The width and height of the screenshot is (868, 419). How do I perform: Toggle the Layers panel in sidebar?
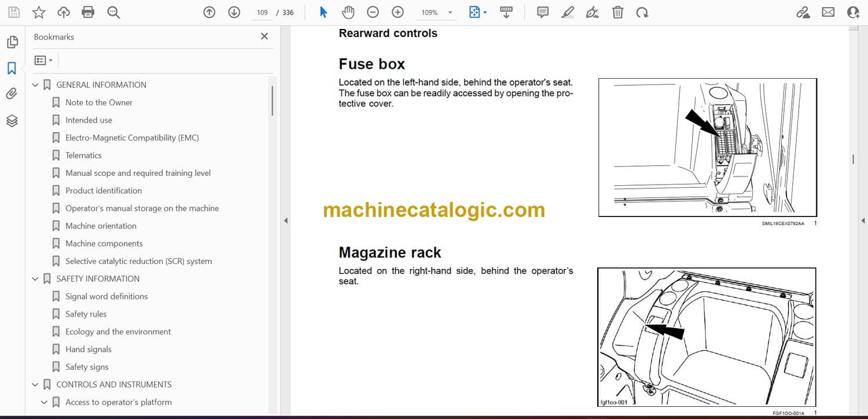click(x=12, y=120)
